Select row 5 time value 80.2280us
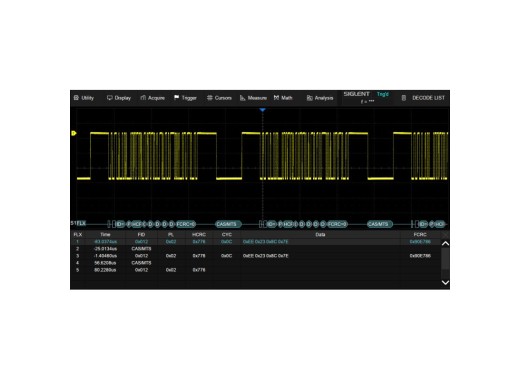Viewport: 520px width, 380px height. pyautogui.click(x=105, y=270)
